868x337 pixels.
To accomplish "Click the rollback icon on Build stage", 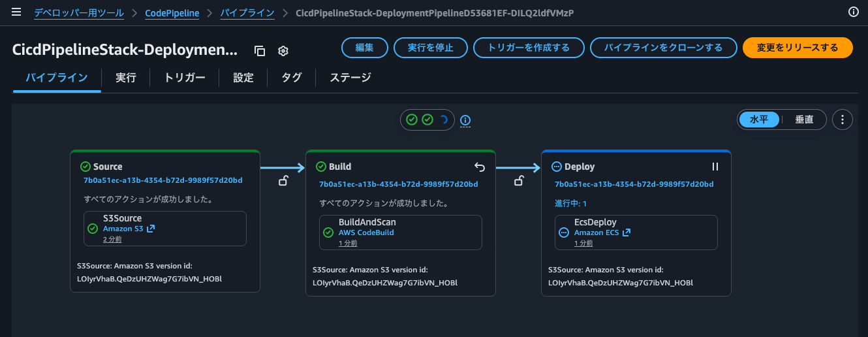I will 479,167.
